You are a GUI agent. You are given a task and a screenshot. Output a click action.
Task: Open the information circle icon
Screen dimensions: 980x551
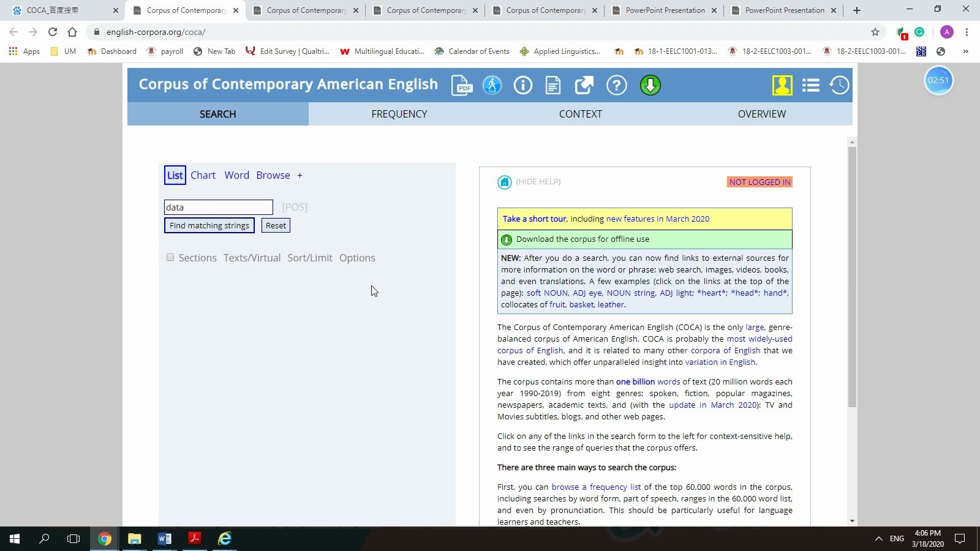click(523, 85)
